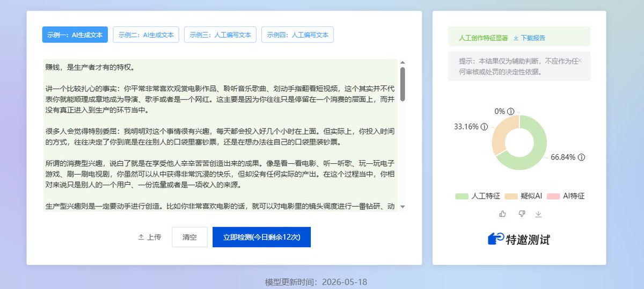Click the 33.16% percentage label
The height and width of the screenshot is (289, 644).
coord(466,127)
